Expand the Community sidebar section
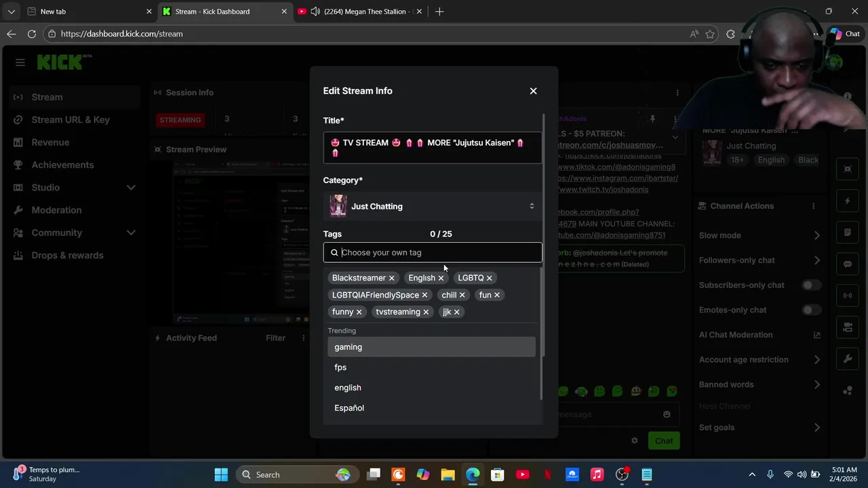868x488 pixels. pos(75,232)
